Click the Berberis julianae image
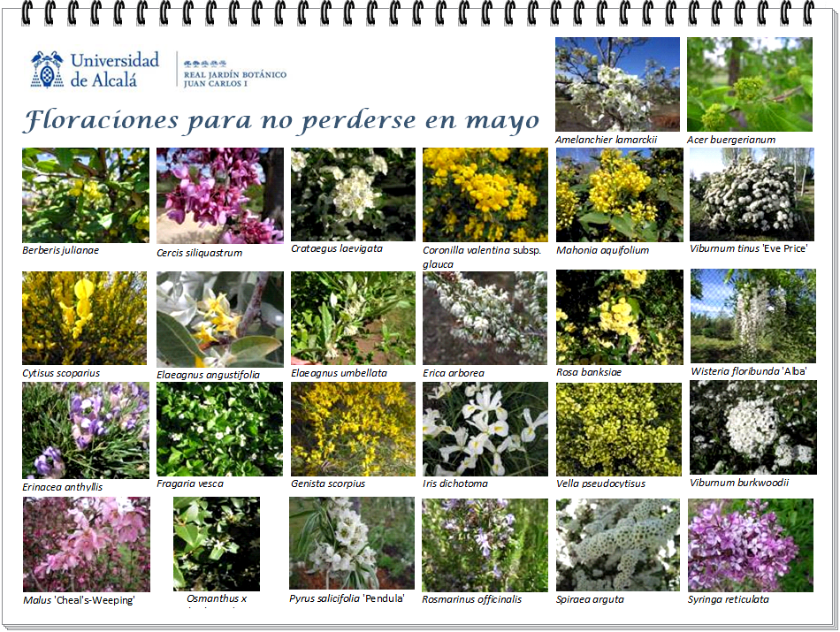Screen dimensions: 840x632 [x=85, y=194]
